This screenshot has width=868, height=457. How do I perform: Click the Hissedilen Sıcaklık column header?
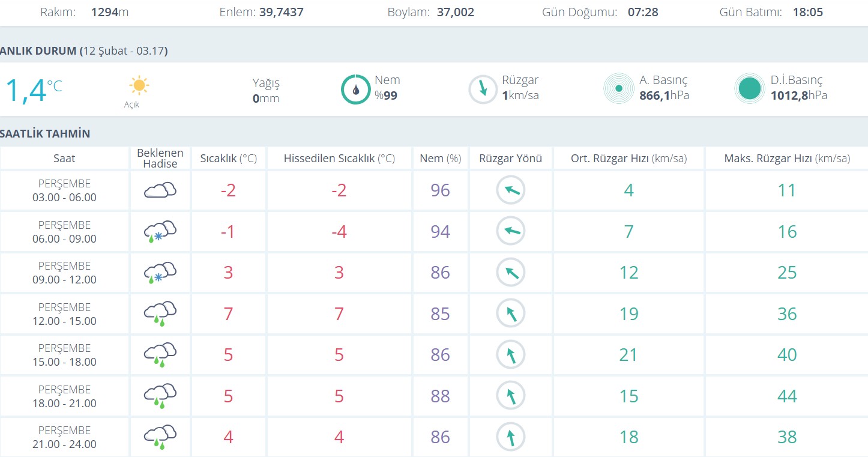[x=339, y=159]
